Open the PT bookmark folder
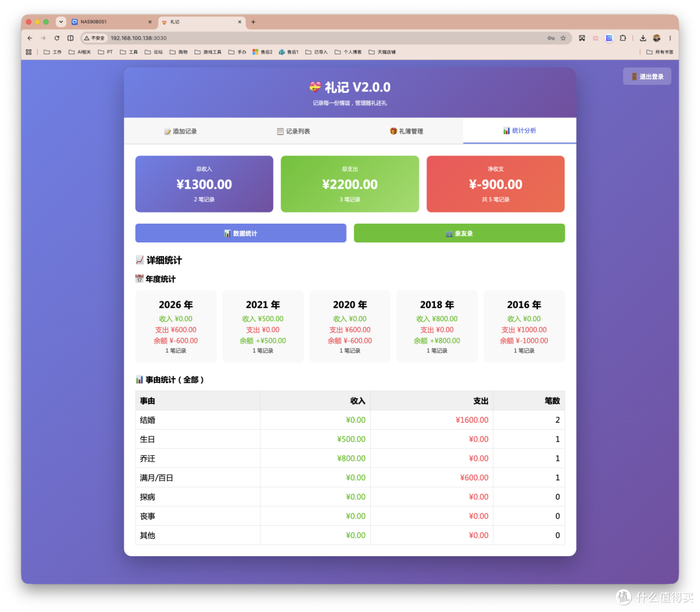This screenshot has height=612, width=700. 106,53
